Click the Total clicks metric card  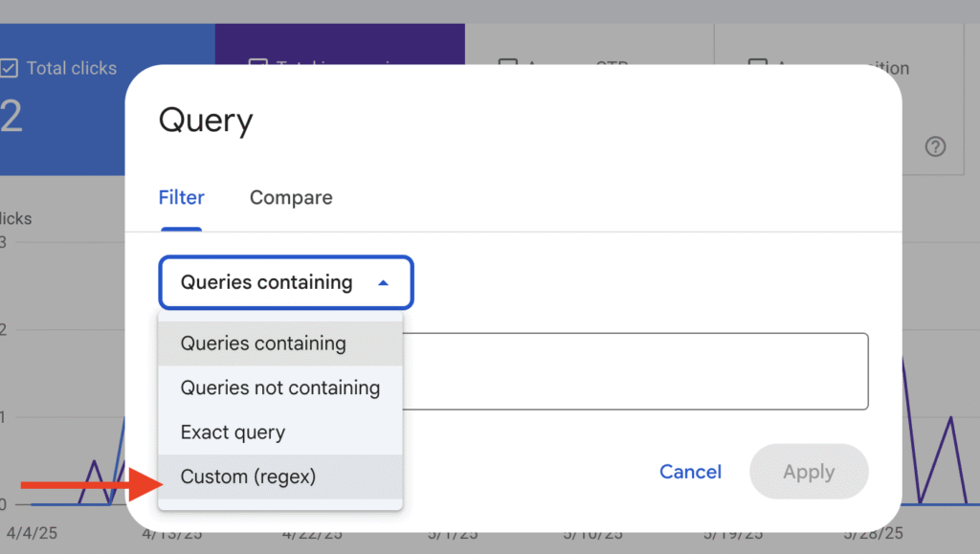(62, 100)
